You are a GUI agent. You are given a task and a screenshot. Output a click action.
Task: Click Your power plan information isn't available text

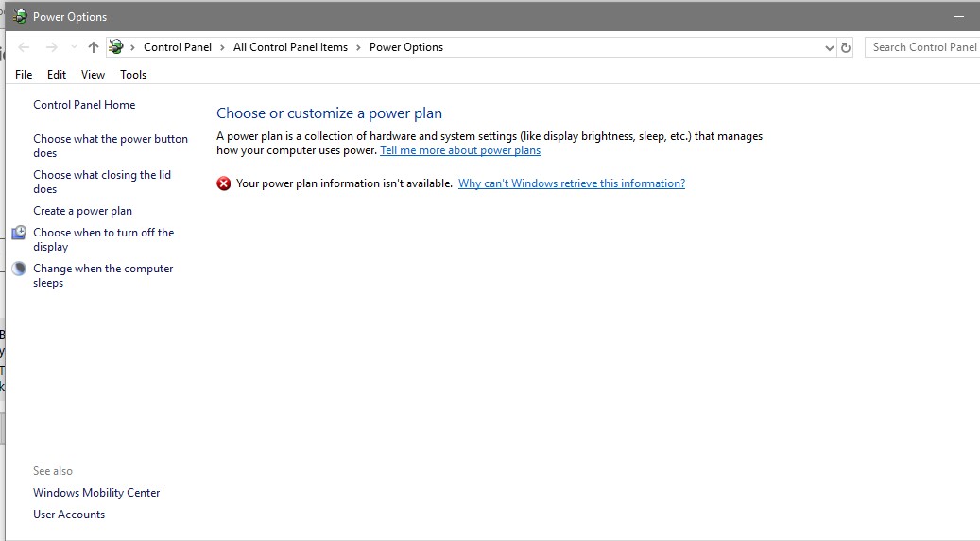click(344, 183)
